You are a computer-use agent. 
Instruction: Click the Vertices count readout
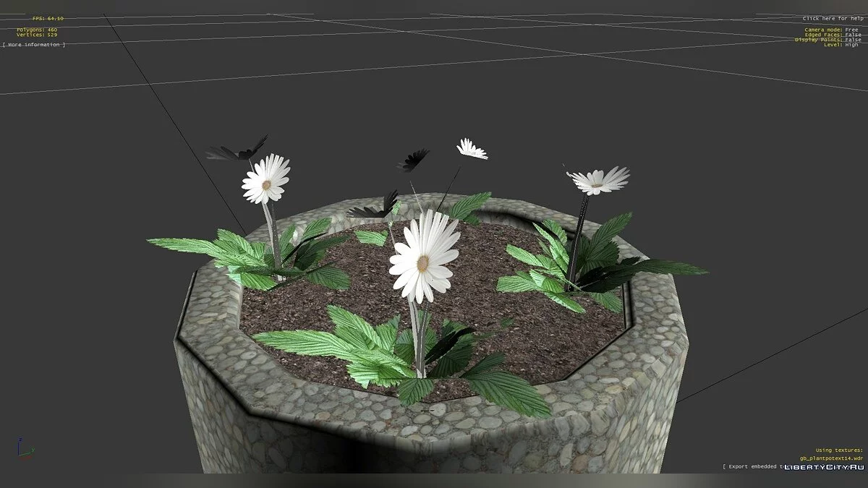37,35
